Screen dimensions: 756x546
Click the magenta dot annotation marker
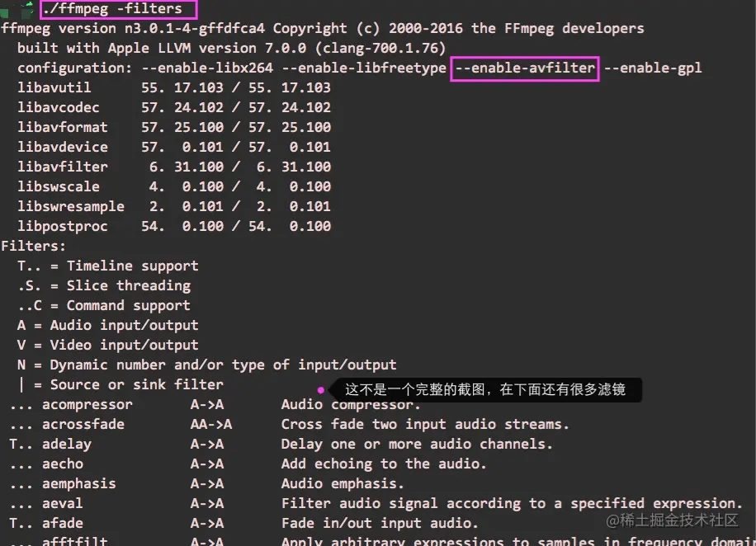click(321, 388)
